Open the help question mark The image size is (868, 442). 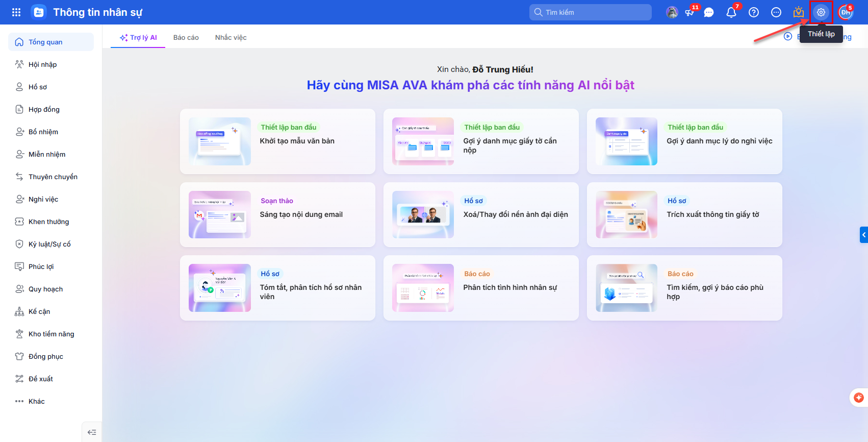pyautogui.click(x=754, y=12)
